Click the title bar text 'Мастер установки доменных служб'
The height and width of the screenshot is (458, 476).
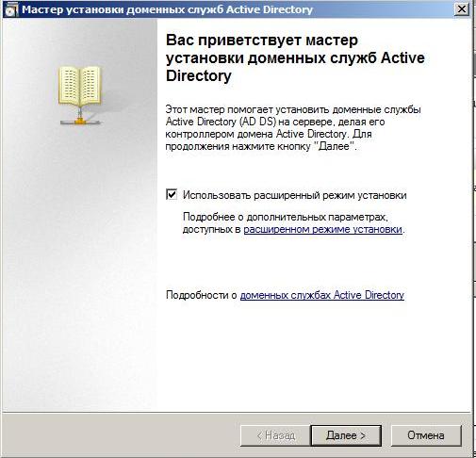click(123, 9)
